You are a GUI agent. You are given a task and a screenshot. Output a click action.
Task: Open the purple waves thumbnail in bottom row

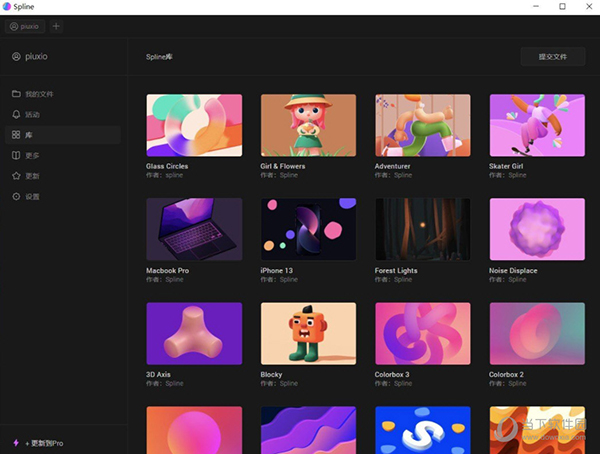tap(308, 430)
